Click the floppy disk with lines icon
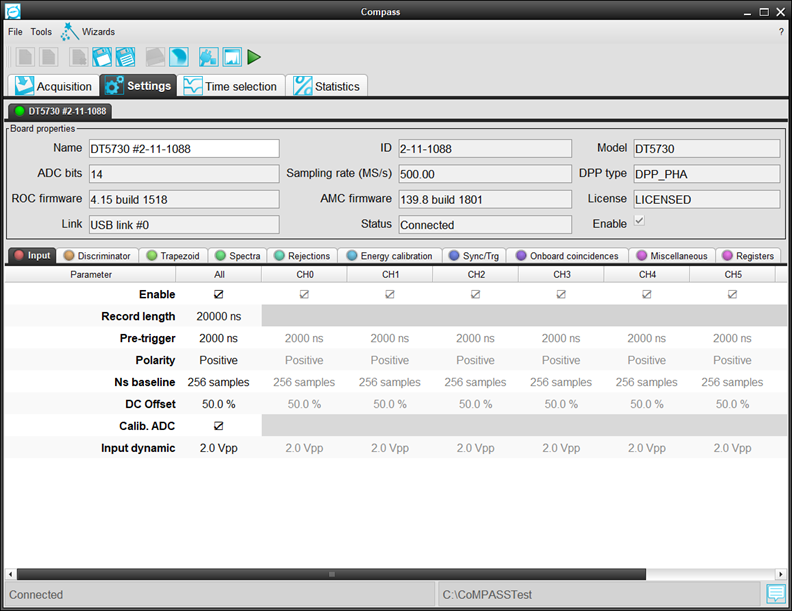 [x=125, y=57]
